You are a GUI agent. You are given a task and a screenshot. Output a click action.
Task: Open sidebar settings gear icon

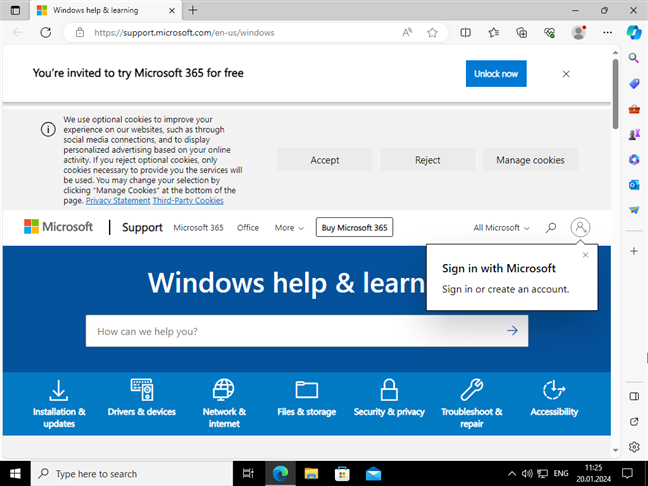point(634,447)
